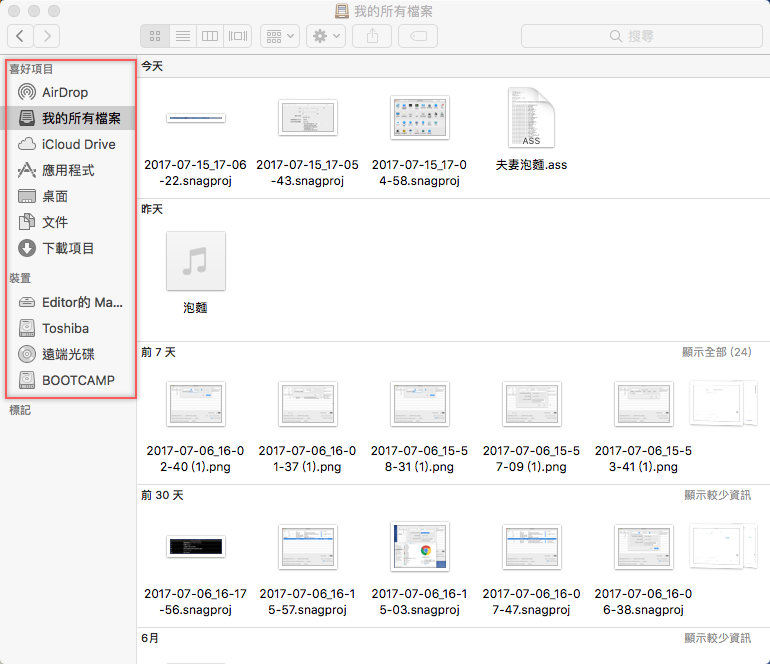Image resolution: width=770 pixels, height=664 pixels.
Task: Click the 6月 group header
Action: tap(150, 638)
